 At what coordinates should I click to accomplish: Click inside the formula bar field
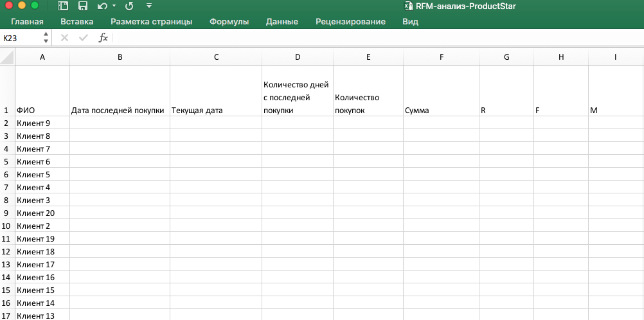point(378,38)
